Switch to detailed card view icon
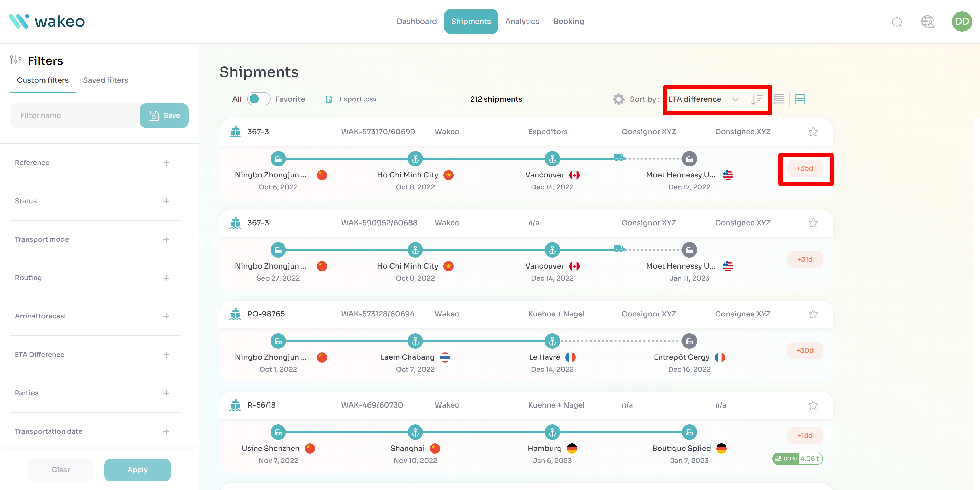980x490 pixels. click(x=800, y=99)
